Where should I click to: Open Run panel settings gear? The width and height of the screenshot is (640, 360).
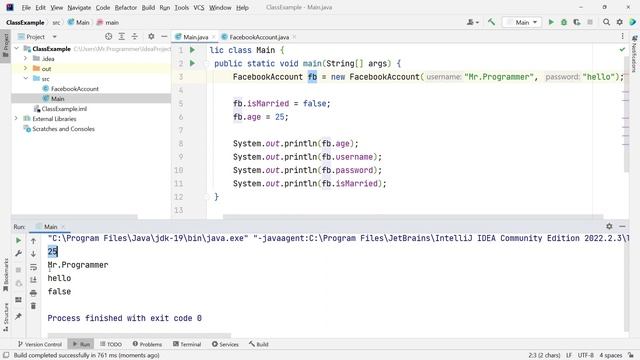pos(609,226)
